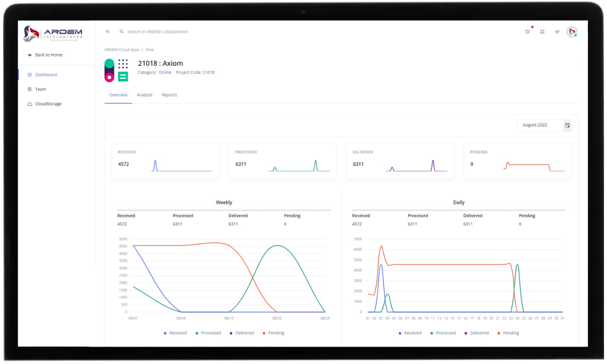The image size is (607, 364).
Task: Collapse the sidebar with the arrow icon
Action: [x=107, y=31]
